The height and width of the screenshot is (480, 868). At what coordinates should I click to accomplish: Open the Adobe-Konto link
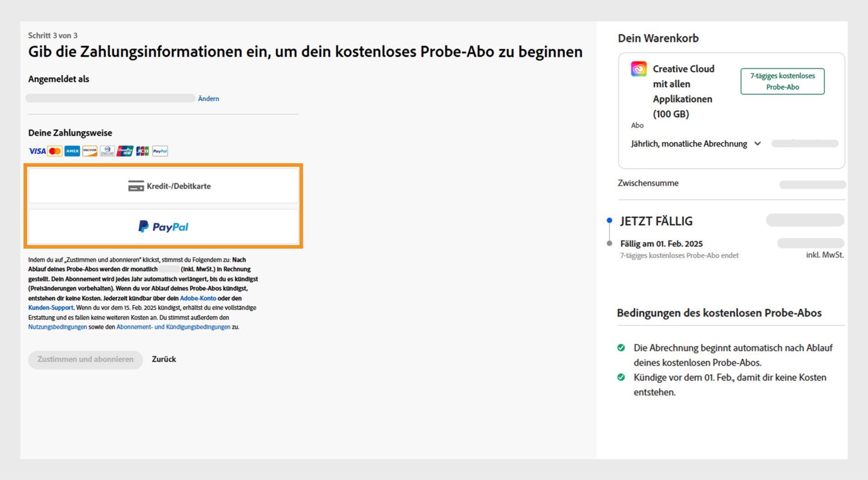point(198,298)
